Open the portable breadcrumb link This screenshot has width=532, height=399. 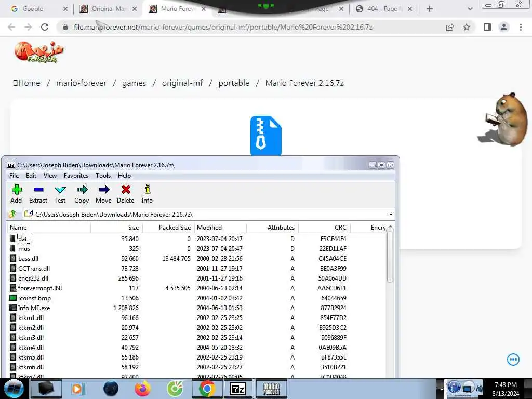point(234,83)
